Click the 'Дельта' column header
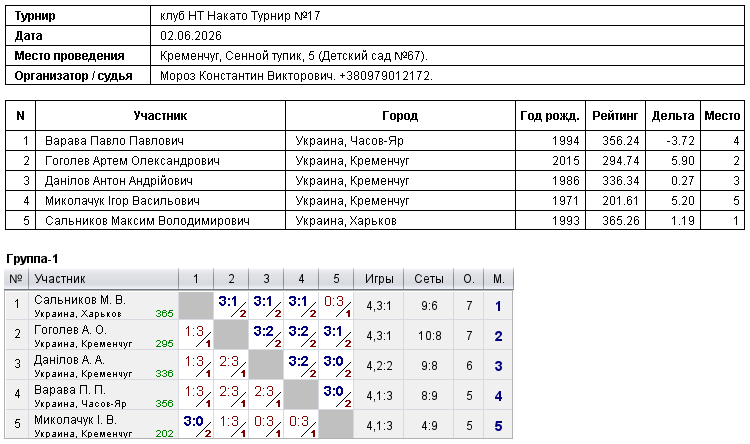This screenshot has width=750, height=444. click(x=673, y=116)
